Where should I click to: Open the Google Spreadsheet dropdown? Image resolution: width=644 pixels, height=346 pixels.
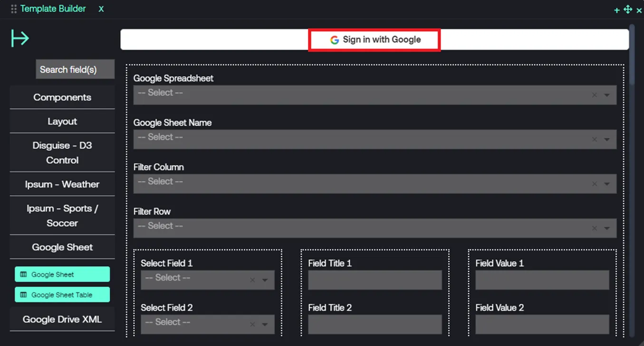click(x=607, y=95)
